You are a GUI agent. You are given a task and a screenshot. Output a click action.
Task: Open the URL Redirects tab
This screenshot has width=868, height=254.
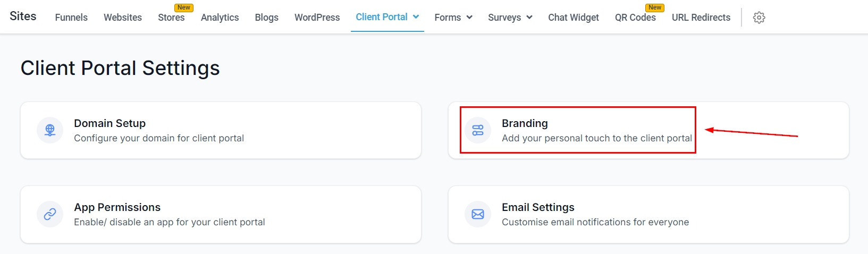point(701,18)
